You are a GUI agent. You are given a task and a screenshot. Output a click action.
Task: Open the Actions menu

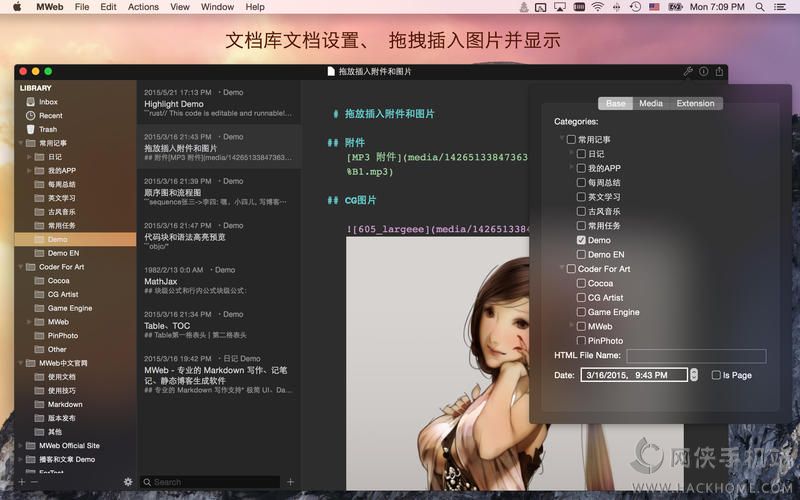click(x=143, y=7)
